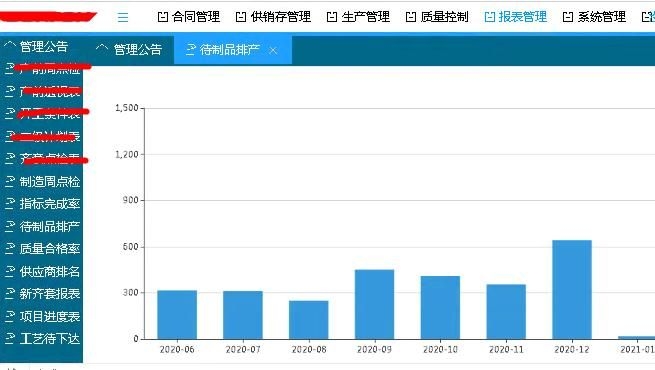The width and height of the screenshot is (655, 370).
Task: Toggle the hamburger sidebar menu icon
Action: point(123,17)
